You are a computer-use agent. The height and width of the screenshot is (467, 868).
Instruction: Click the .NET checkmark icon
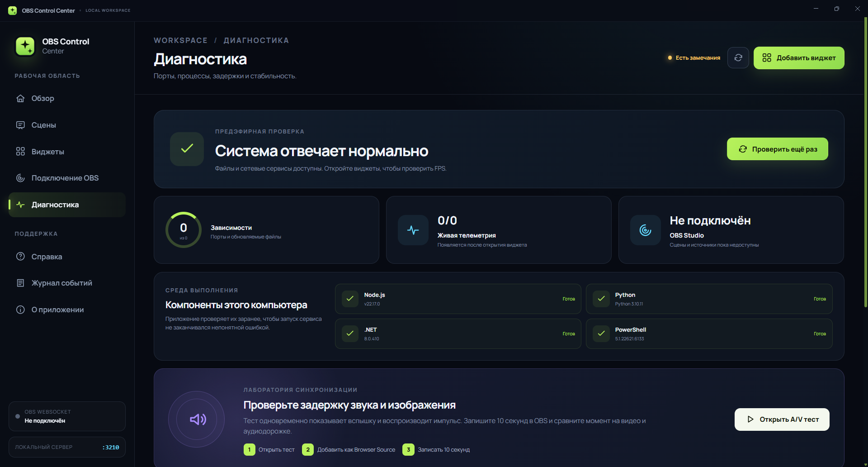[350, 334]
